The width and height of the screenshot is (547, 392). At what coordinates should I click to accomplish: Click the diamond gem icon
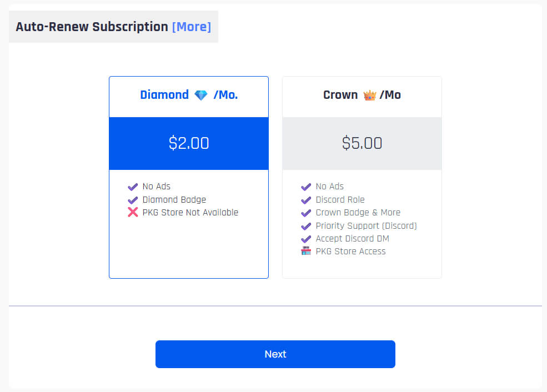pyautogui.click(x=201, y=95)
